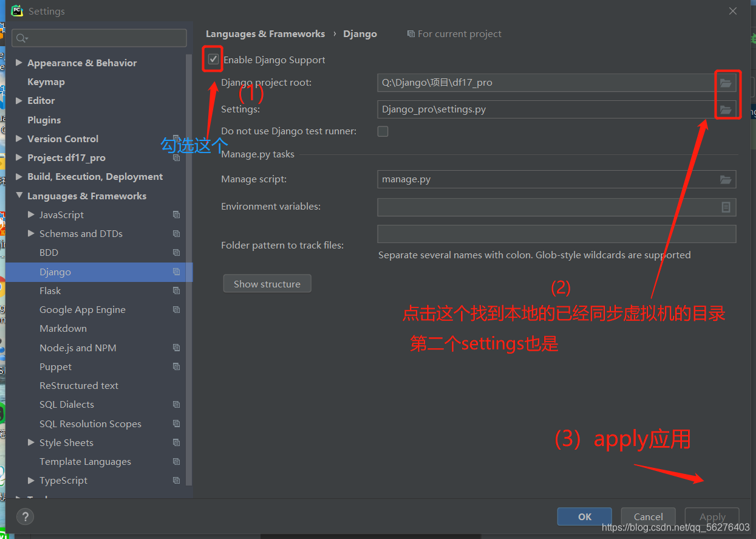The image size is (756, 539).
Task: Select Puppet in the settings tree
Action: point(55,367)
